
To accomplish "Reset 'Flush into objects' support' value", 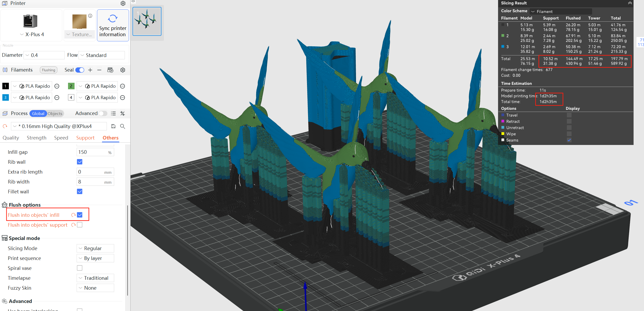I will (73, 225).
